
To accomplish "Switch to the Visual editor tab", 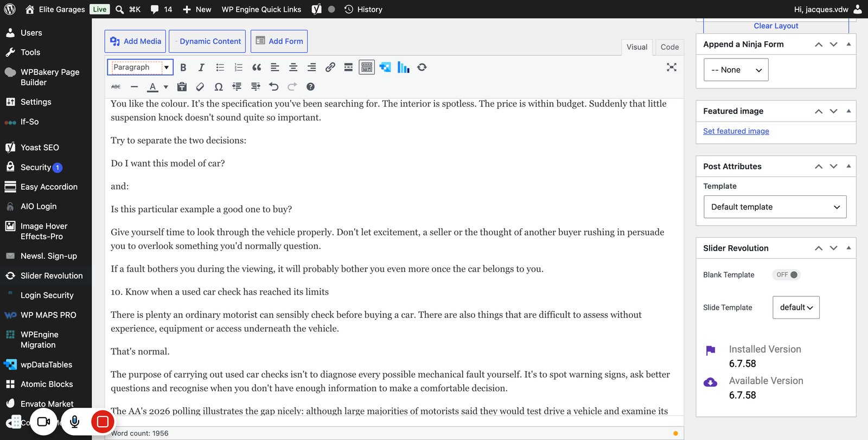I will (x=637, y=47).
